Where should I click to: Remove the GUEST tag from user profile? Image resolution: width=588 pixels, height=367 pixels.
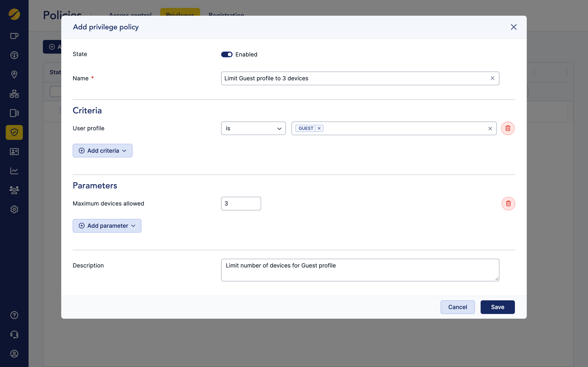coord(319,128)
